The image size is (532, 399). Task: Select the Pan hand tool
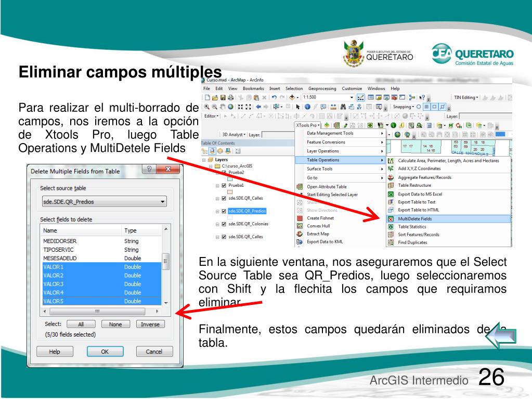click(x=223, y=107)
